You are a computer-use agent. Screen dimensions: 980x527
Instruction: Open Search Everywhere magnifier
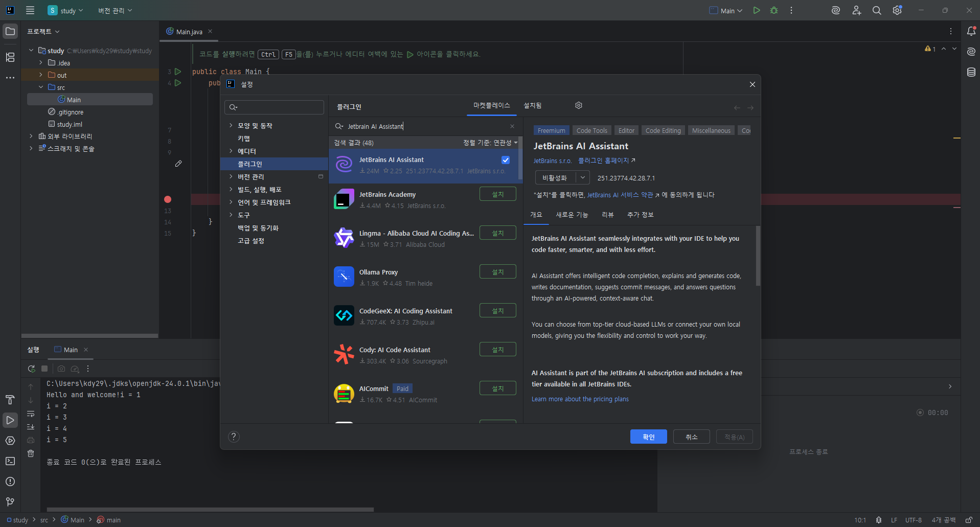pyautogui.click(x=877, y=10)
